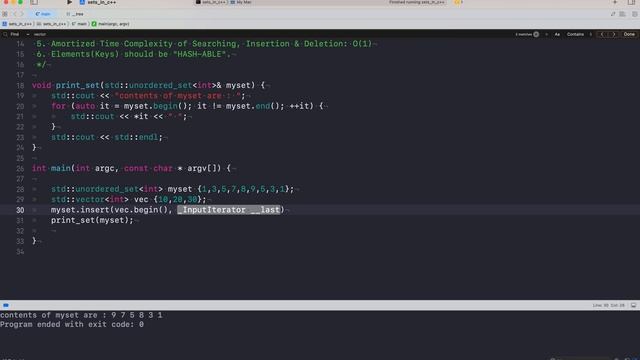Image resolution: width=640 pixels, height=360 pixels.
Task: Open the Find mode dropdown
Action: [15, 34]
